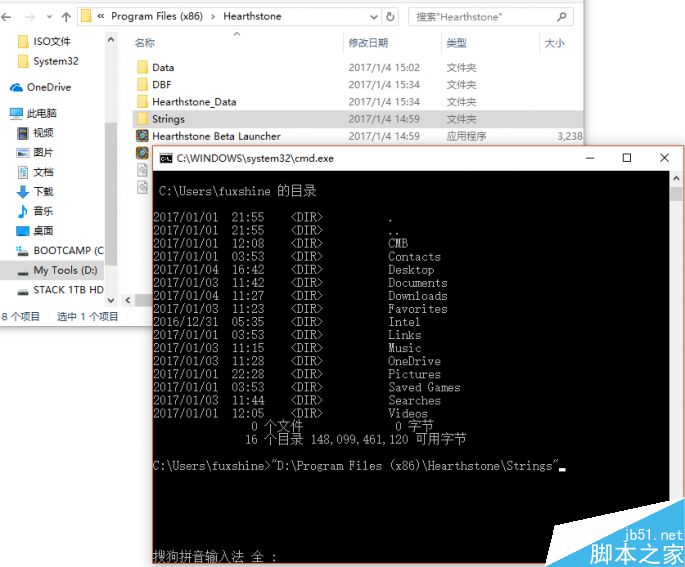The width and height of the screenshot is (685, 567).
Task: Select the DBF folder
Action: coord(161,85)
